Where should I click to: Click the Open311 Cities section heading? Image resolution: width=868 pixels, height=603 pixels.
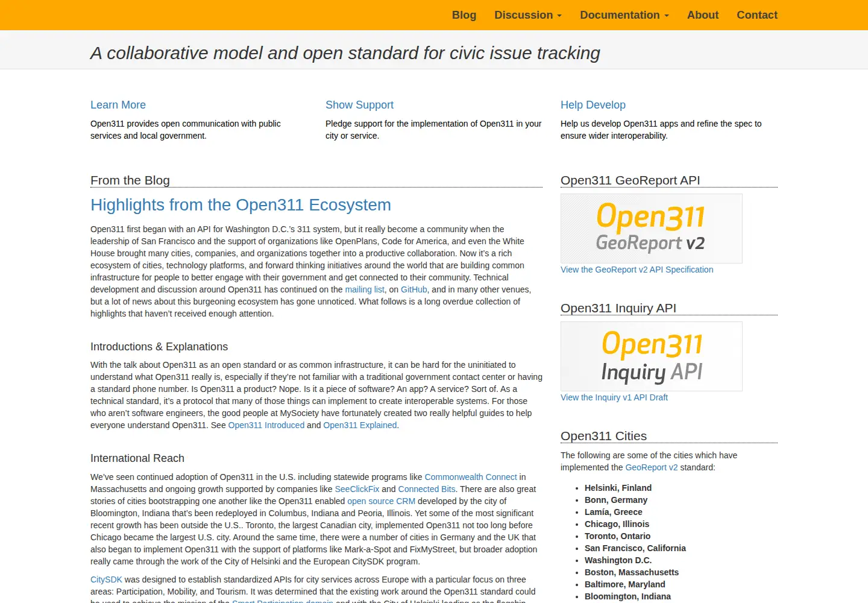point(603,436)
